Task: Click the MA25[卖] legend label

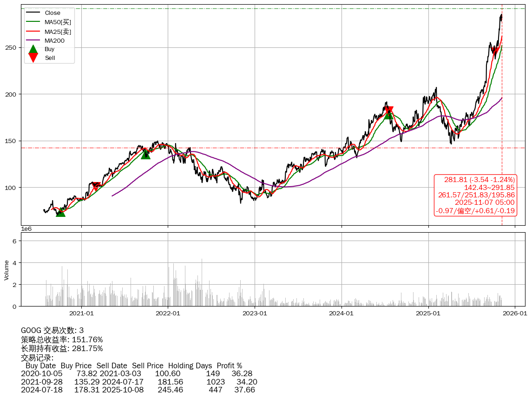Action: tap(58, 32)
